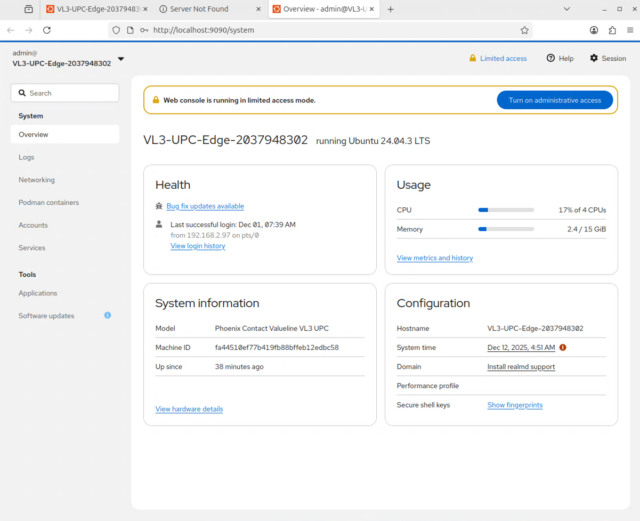This screenshot has height=521, width=640.
Task: Open a new browser tab
Action: click(x=391, y=9)
